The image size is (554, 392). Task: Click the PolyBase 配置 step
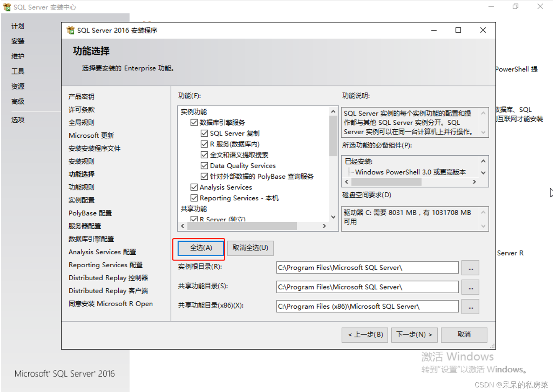click(90, 213)
